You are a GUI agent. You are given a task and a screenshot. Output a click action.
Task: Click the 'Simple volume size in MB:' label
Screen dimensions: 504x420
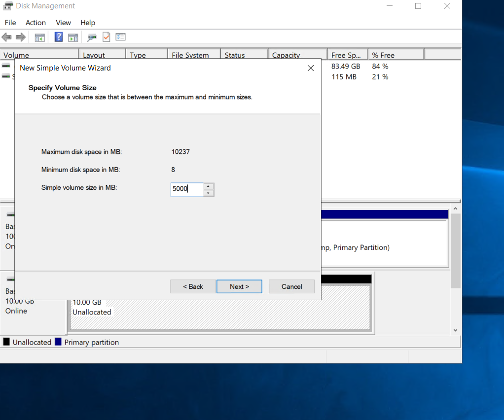click(79, 188)
